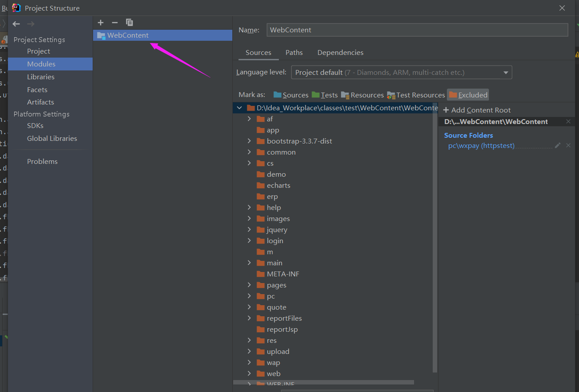The height and width of the screenshot is (392, 579).
Task: Expand the help folder
Action: point(249,207)
